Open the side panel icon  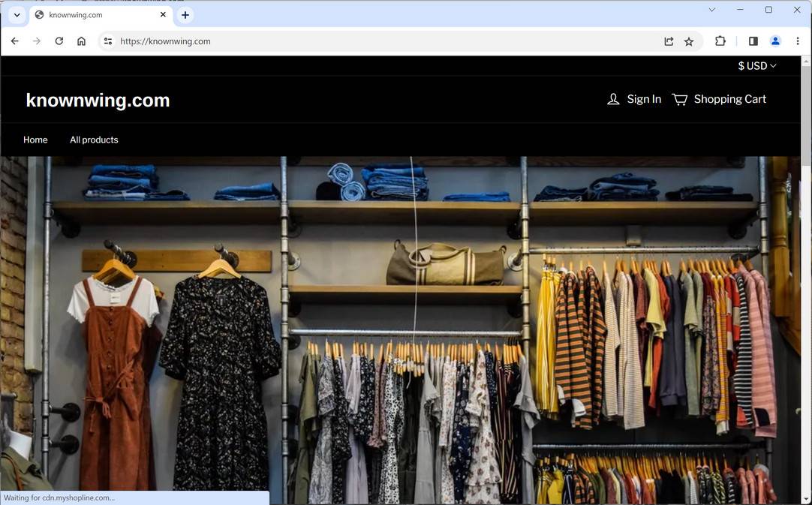point(753,41)
